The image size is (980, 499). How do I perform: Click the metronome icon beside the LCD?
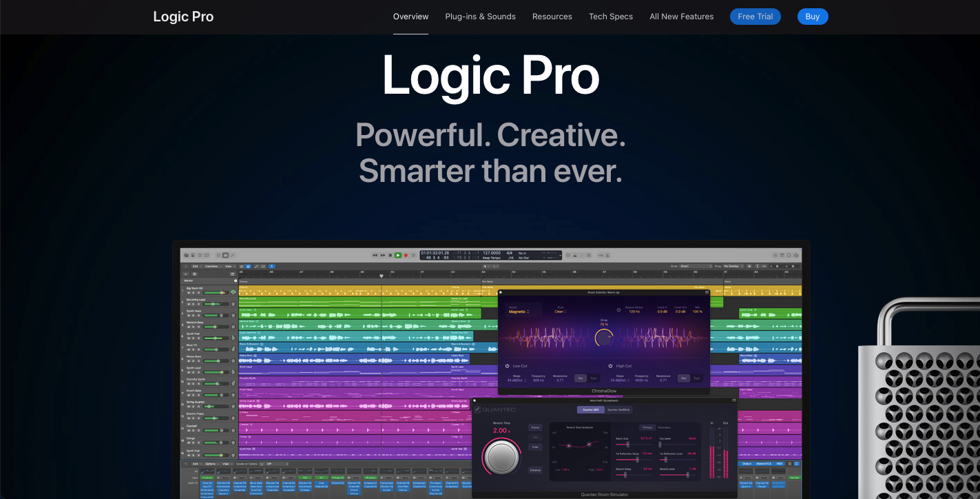point(607,255)
